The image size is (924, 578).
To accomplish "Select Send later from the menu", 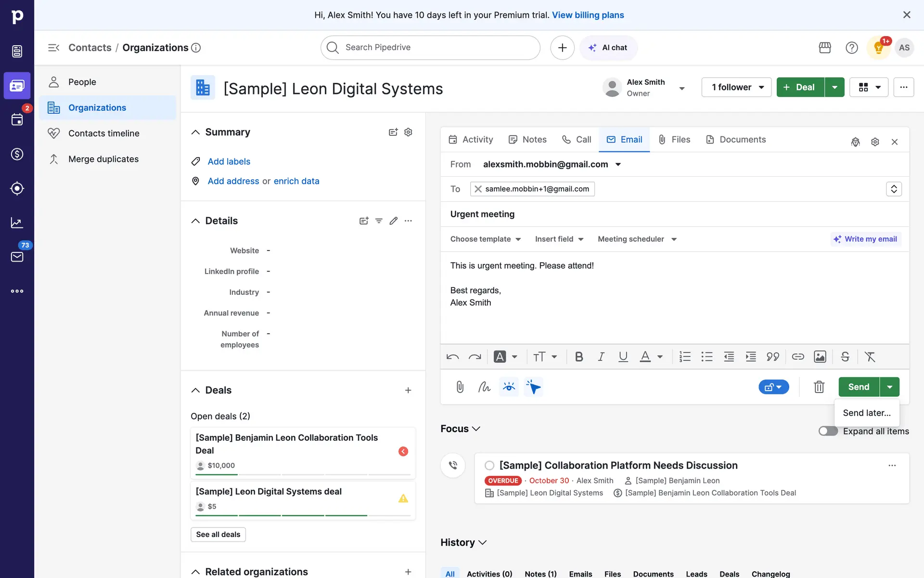I will [866, 413].
